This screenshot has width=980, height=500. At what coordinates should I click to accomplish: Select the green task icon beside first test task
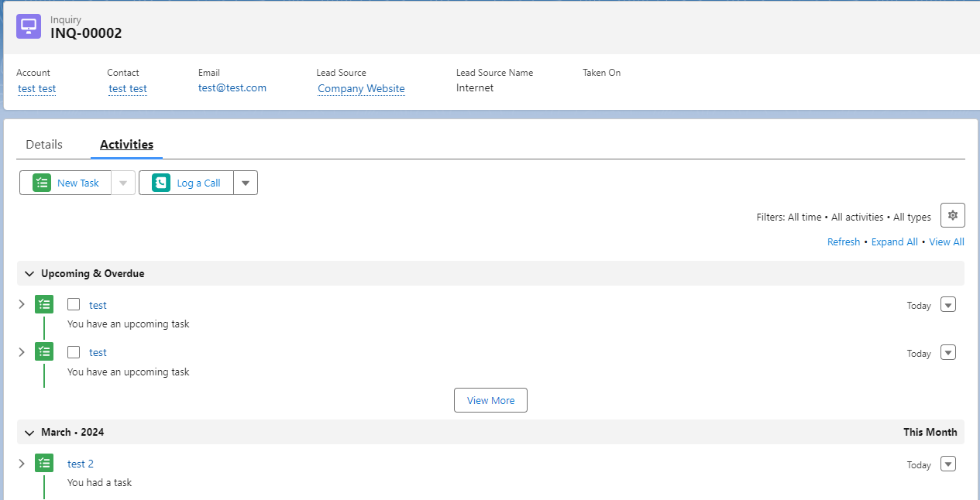[44, 304]
